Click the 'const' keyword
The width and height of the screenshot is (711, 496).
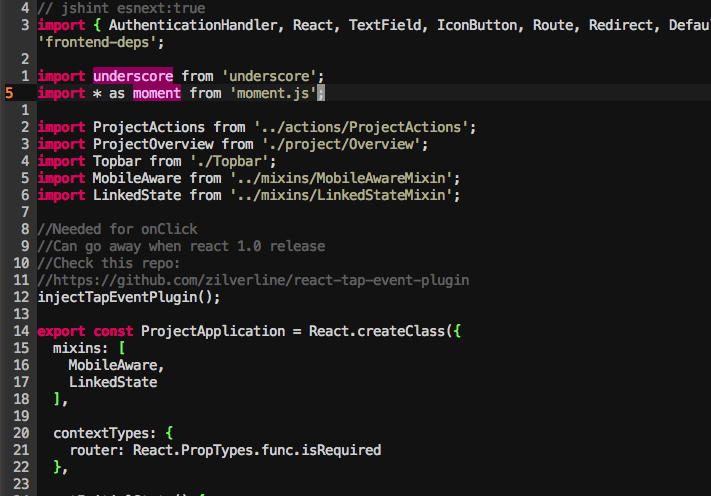(113, 331)
